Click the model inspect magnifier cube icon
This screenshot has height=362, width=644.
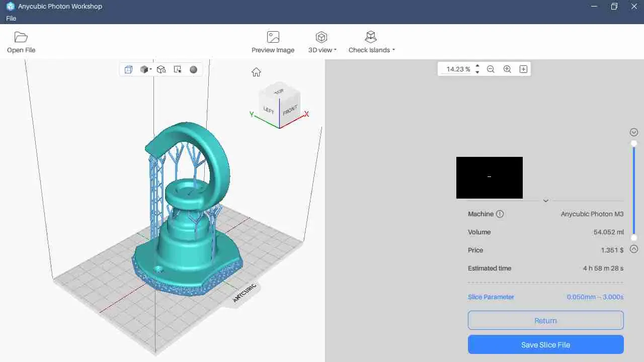click(161, 69)
